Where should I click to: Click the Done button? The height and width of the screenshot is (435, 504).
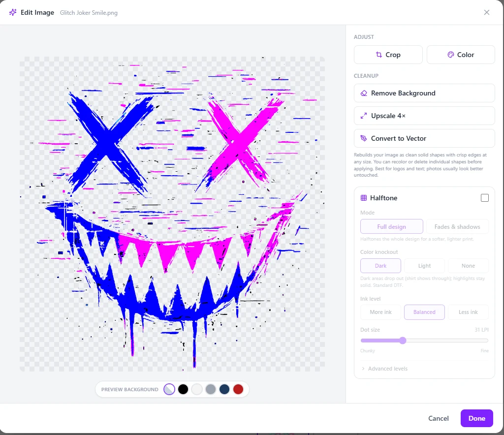click(476, 418)
